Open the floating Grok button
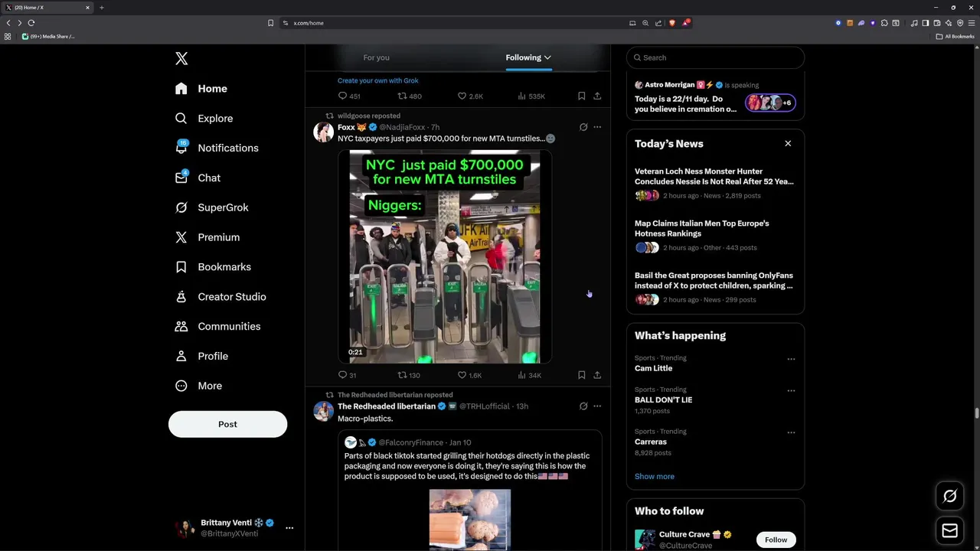This screenshot has width=980, height=551. pos(950,496)
